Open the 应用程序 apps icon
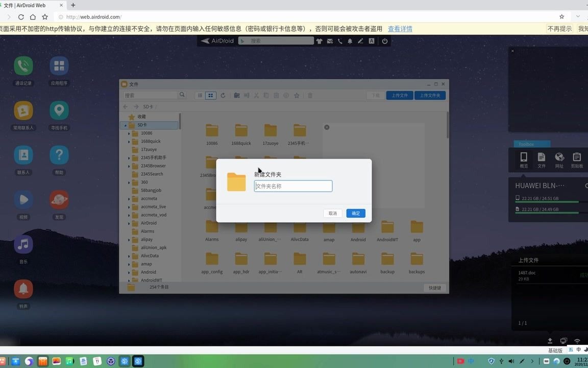Screen dimensions: 588x368 59,66
